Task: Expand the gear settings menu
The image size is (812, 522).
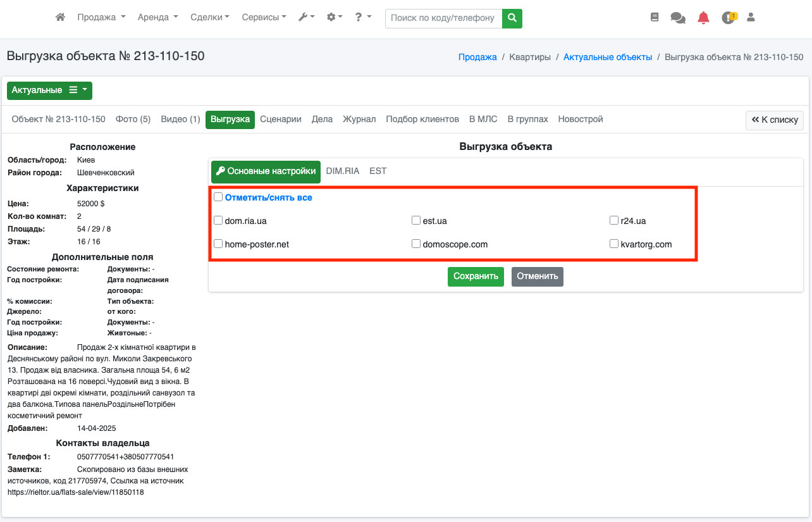Action: (334, 18)
